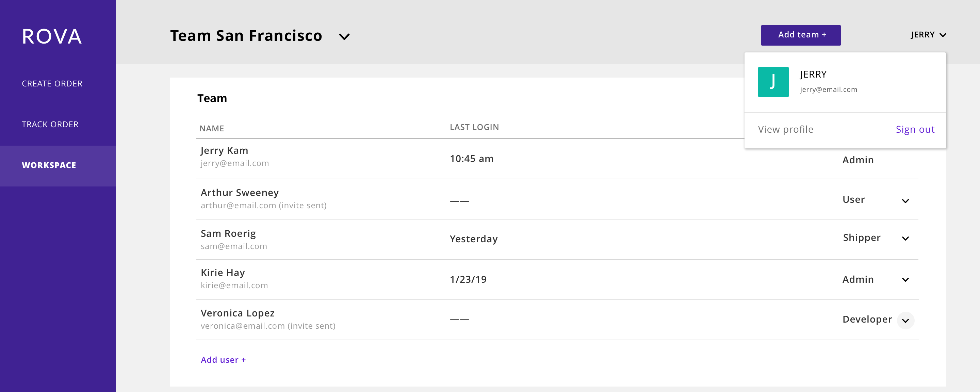Viewport: 980px width, 392px height.
Task: Click Jerry's teal J avatar
Action: (773, 82)
